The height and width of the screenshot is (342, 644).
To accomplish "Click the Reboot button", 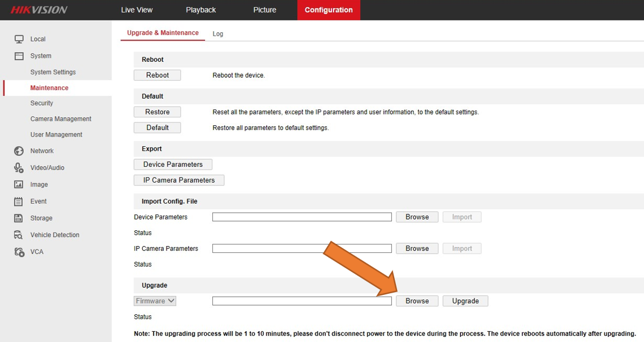I will click(157, 75).
